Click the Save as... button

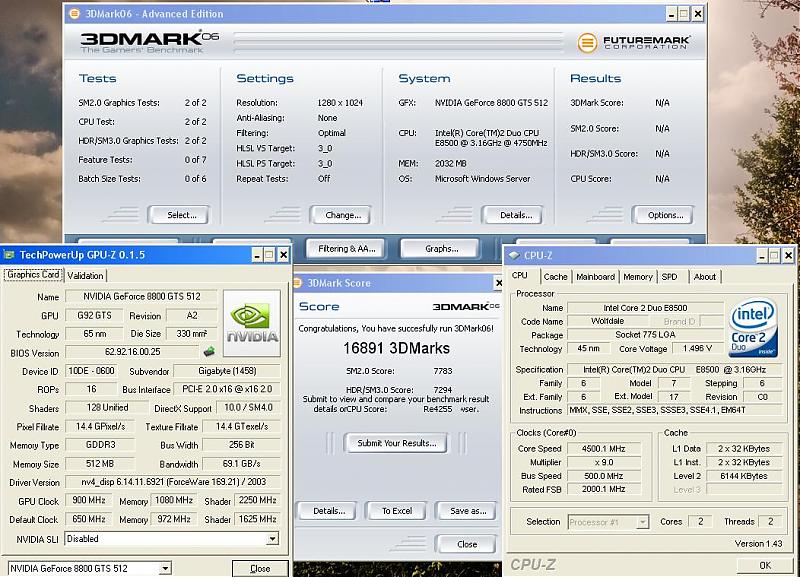tap(466, 511)
